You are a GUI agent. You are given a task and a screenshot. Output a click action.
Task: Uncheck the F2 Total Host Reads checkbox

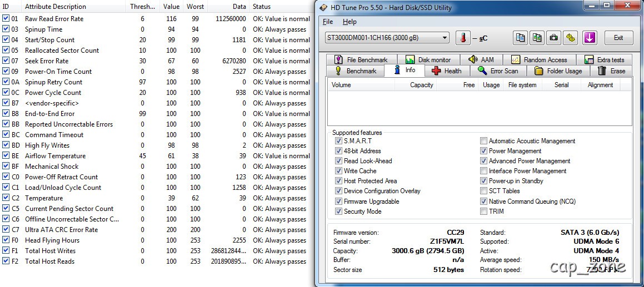click(6, 261)
